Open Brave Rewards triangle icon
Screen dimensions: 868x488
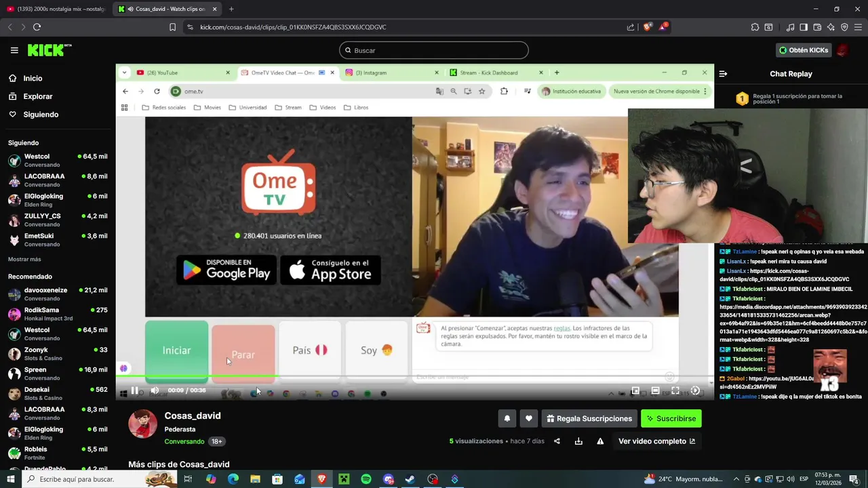664,27
